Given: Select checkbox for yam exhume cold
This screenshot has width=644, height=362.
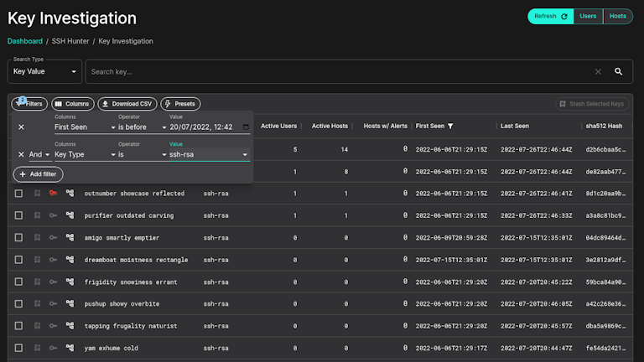Looking at the screenshot, I should pos(18,348).
